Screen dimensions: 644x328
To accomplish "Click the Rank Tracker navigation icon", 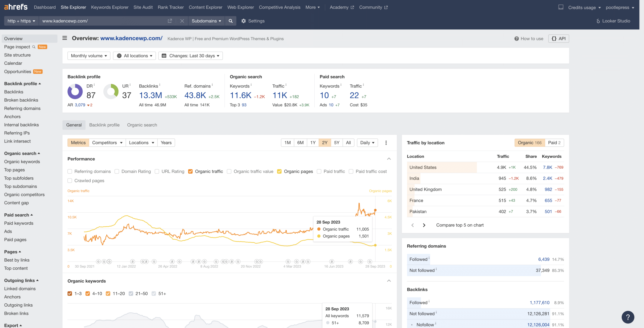I will pos(170,8).
